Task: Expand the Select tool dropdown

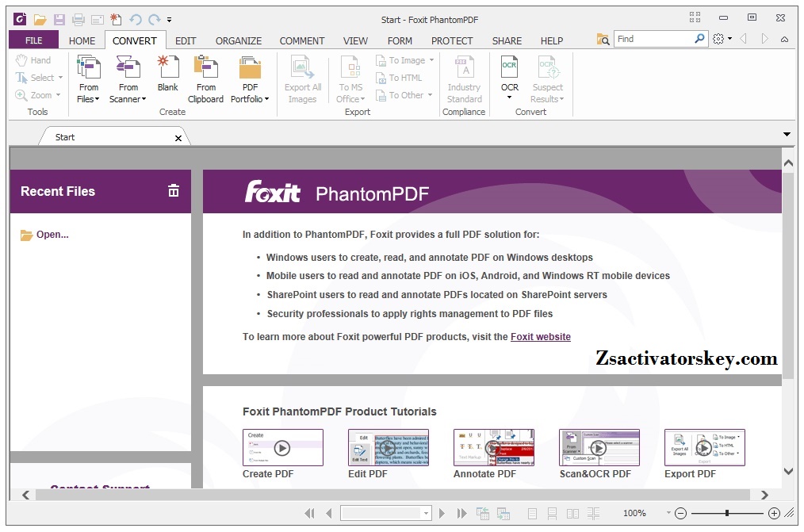Action: pos(60,78)
